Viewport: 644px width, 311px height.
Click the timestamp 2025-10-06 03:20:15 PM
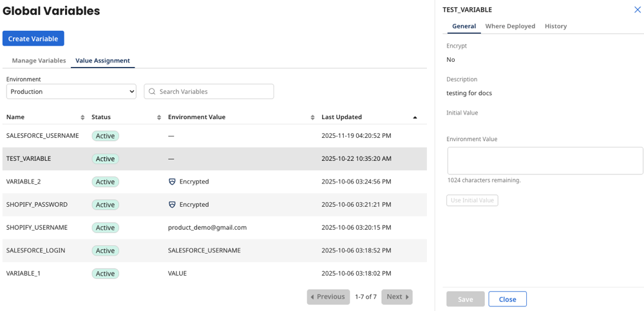357,227
